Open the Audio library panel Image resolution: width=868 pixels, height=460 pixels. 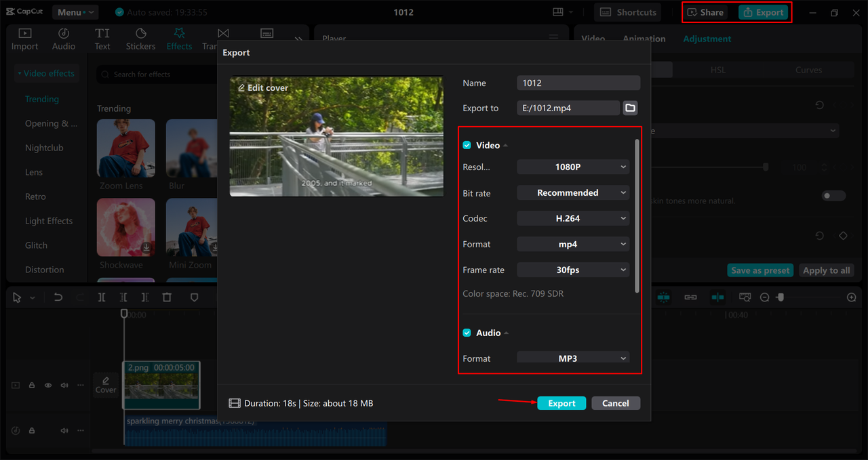(x=64, y=39)
